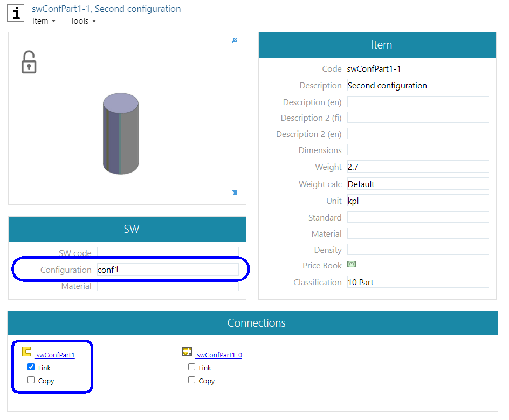Follow the swConfPart1-0 connection link
The height and width of the screenshot is (420, 509).
[x=218, y=355]
